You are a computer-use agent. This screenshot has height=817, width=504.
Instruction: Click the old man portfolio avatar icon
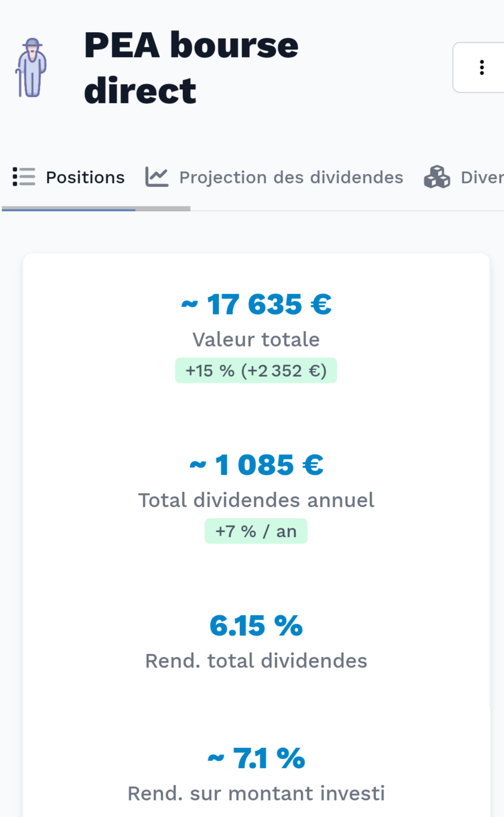click(32, 67)
